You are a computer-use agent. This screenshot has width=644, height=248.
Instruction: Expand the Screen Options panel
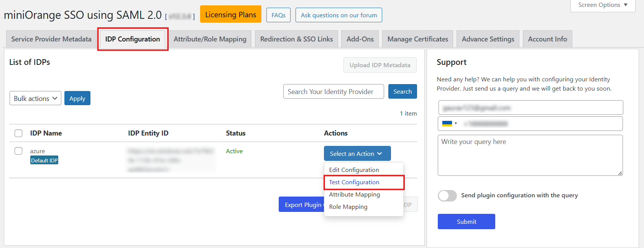pyautogui.click(x=603, y=5)
